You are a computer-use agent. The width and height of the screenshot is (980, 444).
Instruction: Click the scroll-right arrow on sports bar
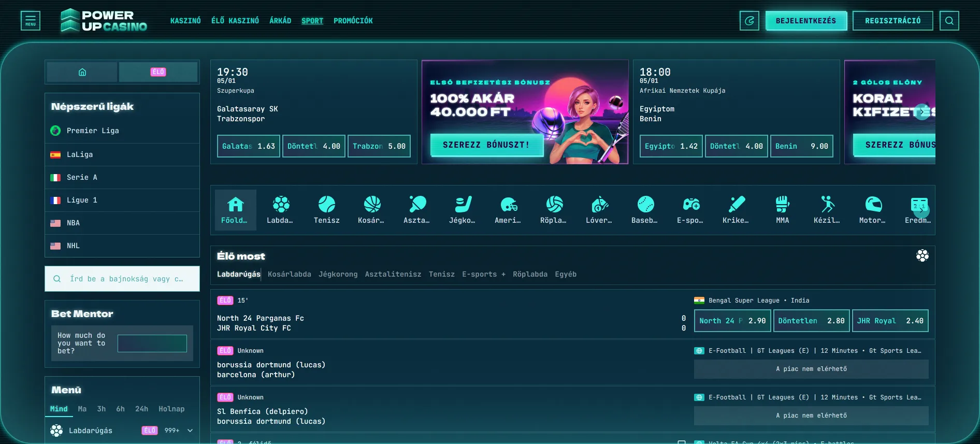[921, 210]
